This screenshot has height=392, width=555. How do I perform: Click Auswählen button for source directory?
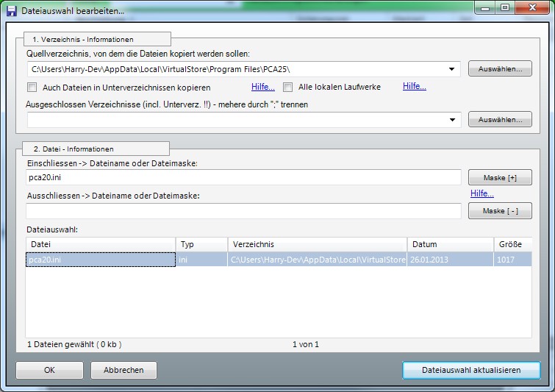pyautogui.click(x=500, y=69)
